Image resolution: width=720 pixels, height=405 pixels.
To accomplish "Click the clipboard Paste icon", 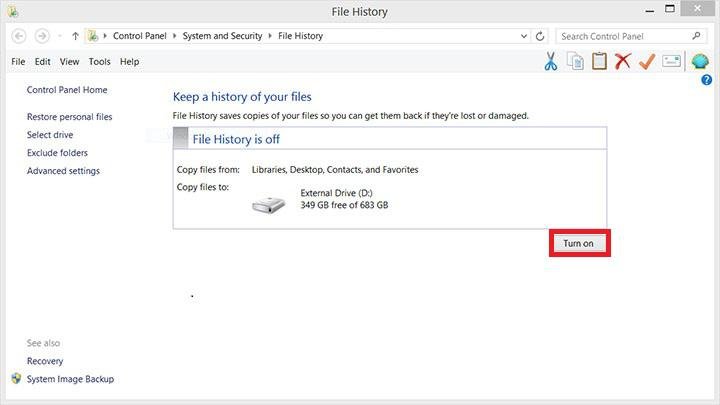I will [599, 62].
